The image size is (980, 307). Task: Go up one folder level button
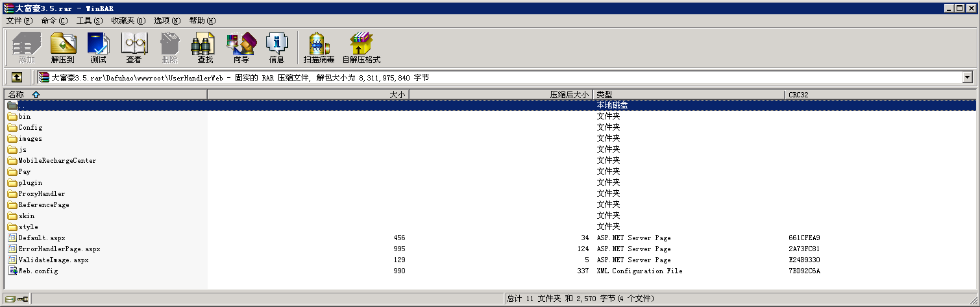[17, 77]
